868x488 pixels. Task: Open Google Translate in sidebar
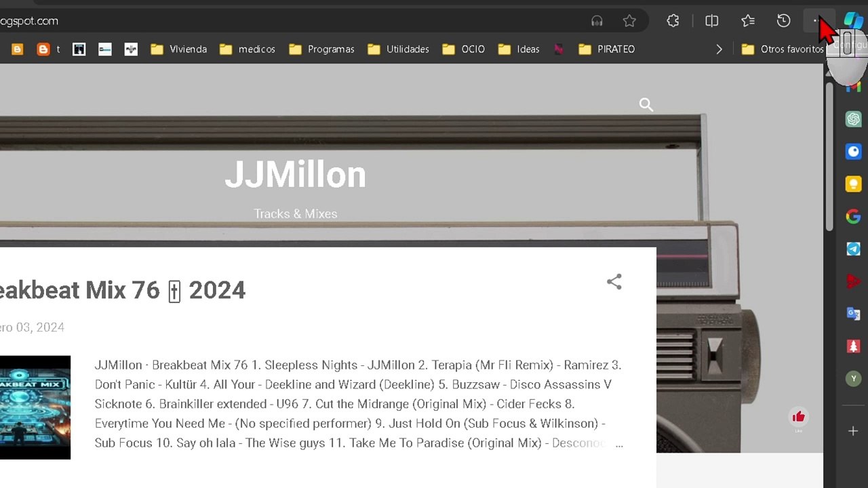[x=854, y=314]
